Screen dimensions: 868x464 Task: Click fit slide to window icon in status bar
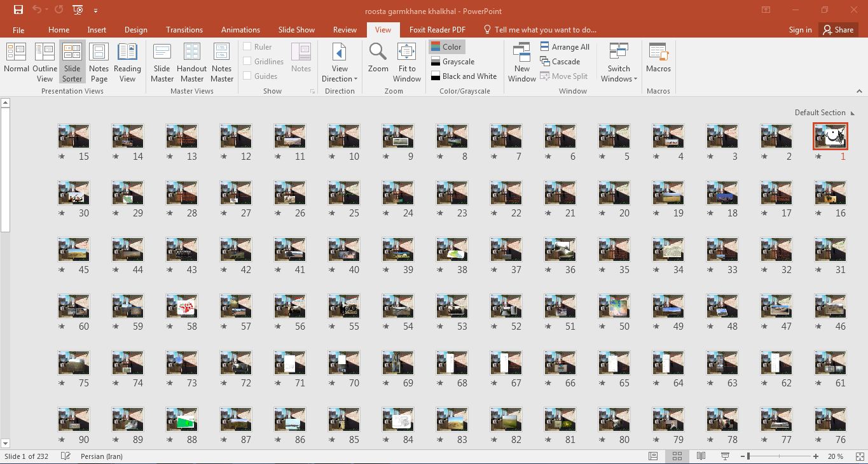860,456
